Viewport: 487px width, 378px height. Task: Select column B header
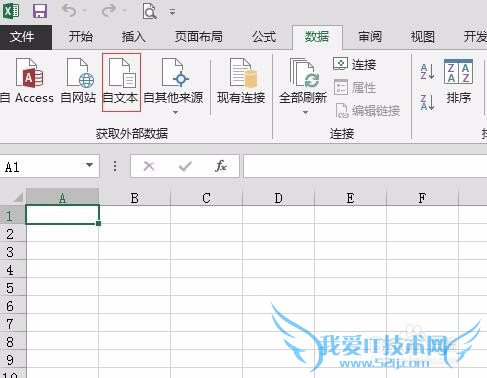click(135, 198)
